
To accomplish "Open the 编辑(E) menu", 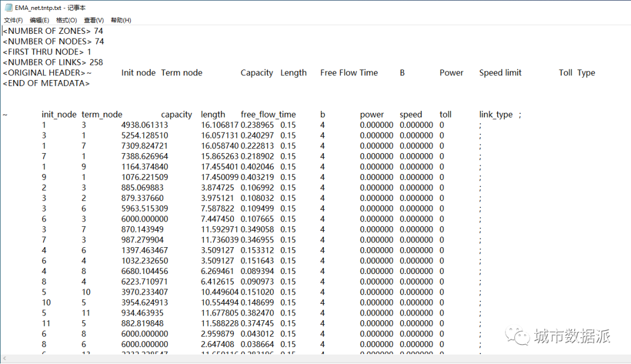I will pos(39,20).
